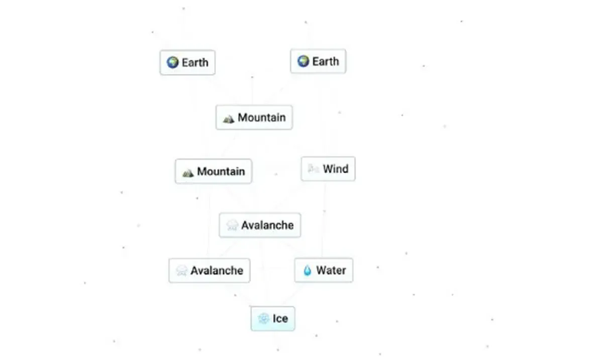Click the globe icon on right Earth tile
Screen dimensions: 603x364
tap(303, 61)
